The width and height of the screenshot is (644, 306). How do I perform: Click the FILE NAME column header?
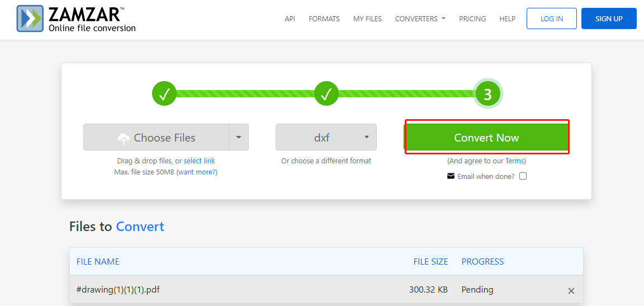coord(98,262)
